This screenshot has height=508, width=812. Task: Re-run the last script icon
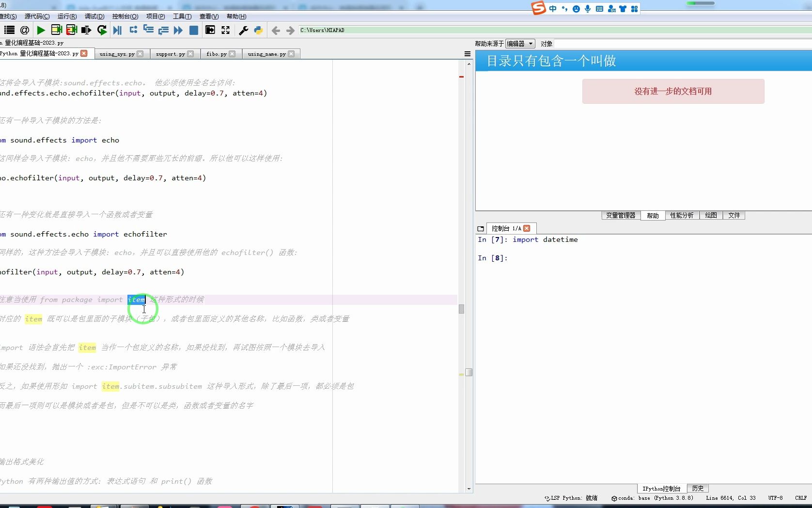coord(102,30)
